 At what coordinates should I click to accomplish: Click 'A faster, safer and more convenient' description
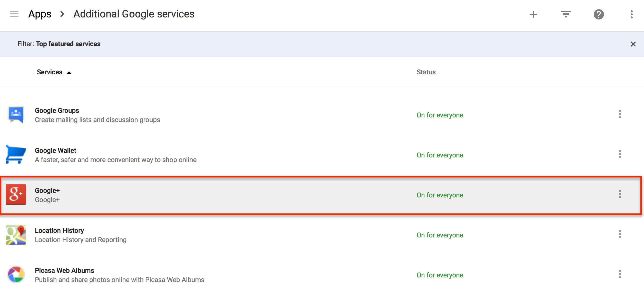coord(116,160)
